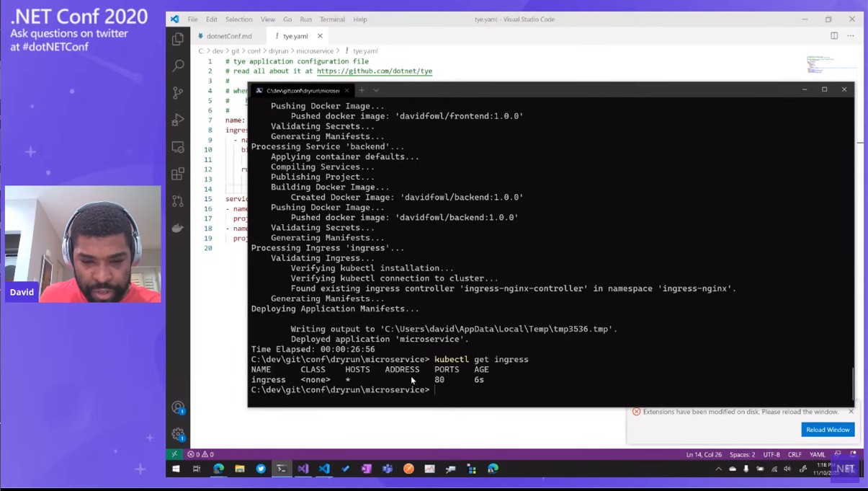The image size is (868, 491).
Task: Click the code minimap in the editor
Action: pos(821,63)
